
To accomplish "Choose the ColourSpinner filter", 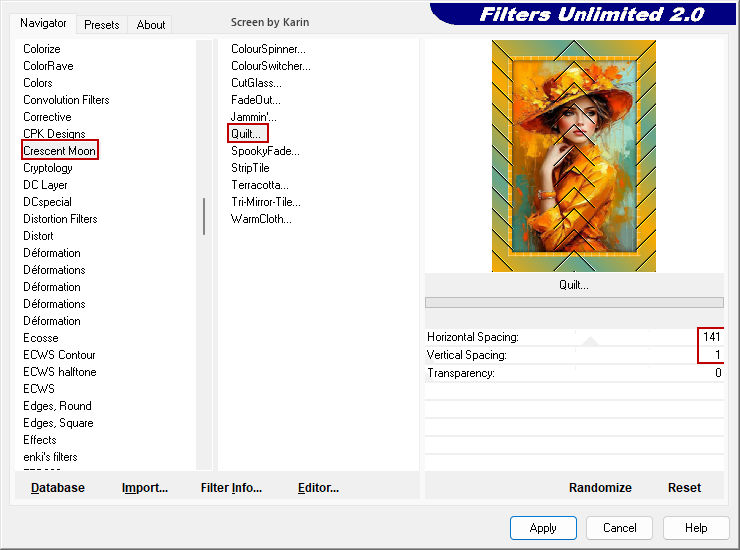I will (x=268, y=49).
